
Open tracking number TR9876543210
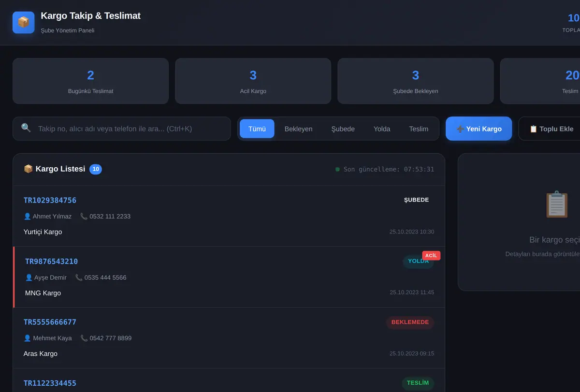click(51, 261)
